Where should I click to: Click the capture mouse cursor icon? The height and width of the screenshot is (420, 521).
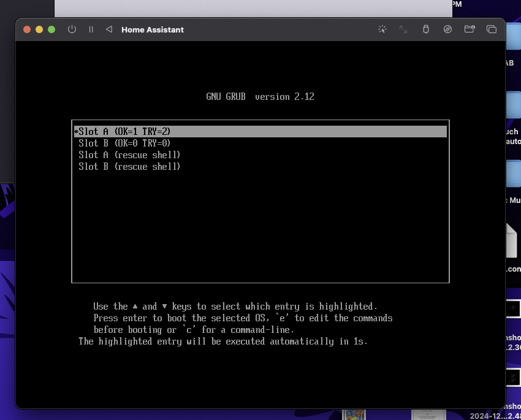pyautogui.click(x=382, y=29)
